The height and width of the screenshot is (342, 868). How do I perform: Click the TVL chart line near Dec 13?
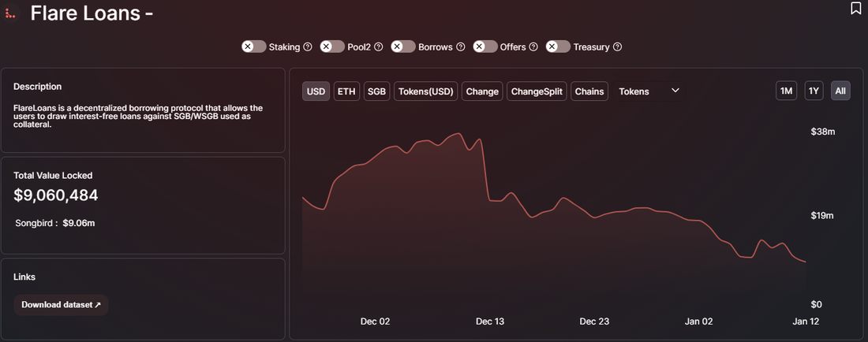tap(489, 201)
